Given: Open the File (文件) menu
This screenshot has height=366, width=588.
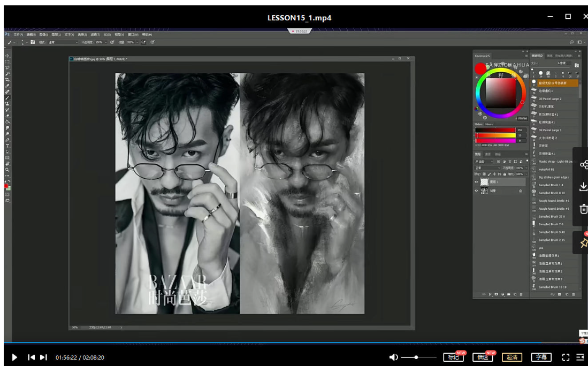Looking at the screenshot, I should click(x=18, y=34).
